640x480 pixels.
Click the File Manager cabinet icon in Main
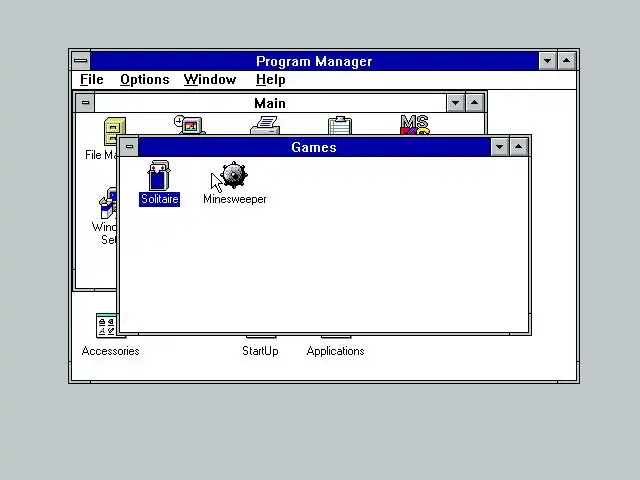tap(114, 131)
